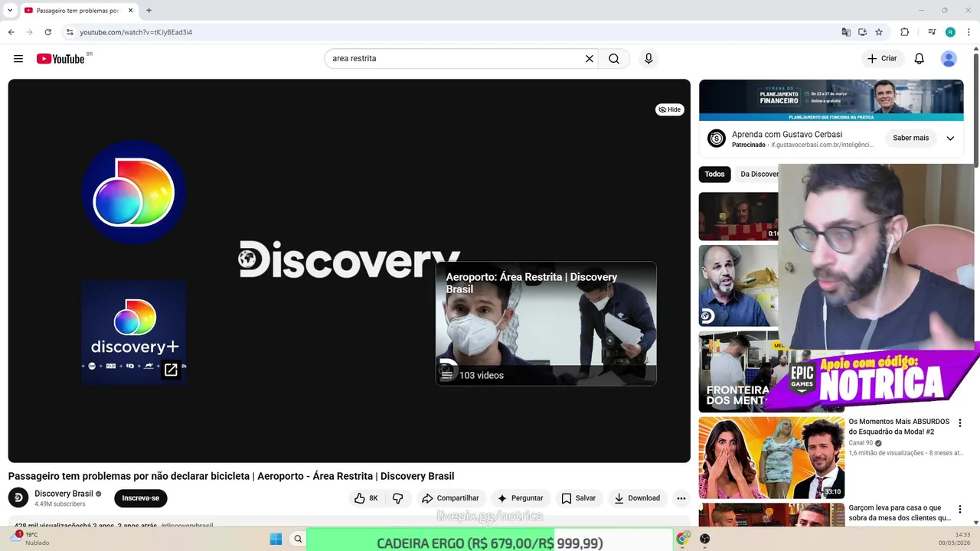Open Canal 90 channel link

pos(861,443)
